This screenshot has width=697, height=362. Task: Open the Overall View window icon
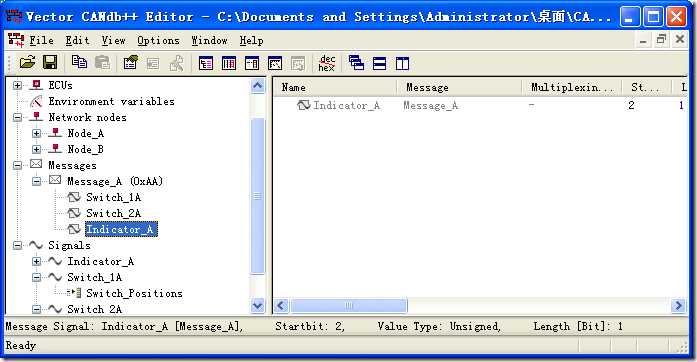[x=206, y=63]
